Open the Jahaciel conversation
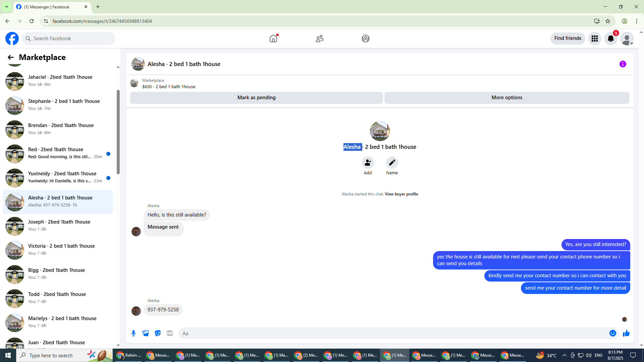644x362 pixels. pyautogui.click(x=58, y=81)
